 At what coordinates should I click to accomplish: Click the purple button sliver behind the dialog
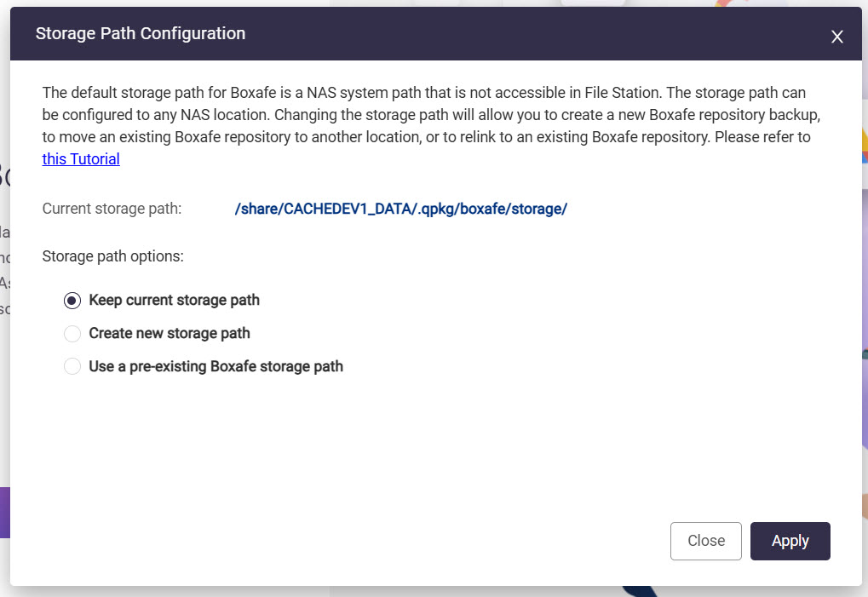tap(4, 512)
